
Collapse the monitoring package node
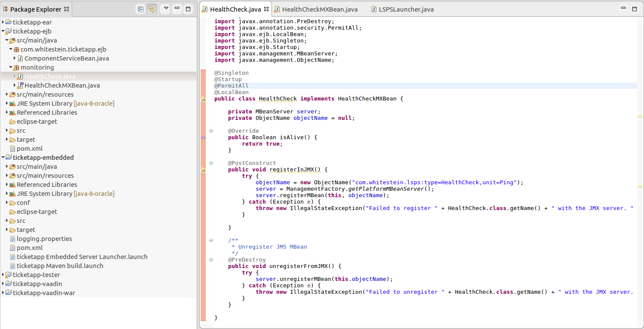pyautogui.click(x=11, y=67)
